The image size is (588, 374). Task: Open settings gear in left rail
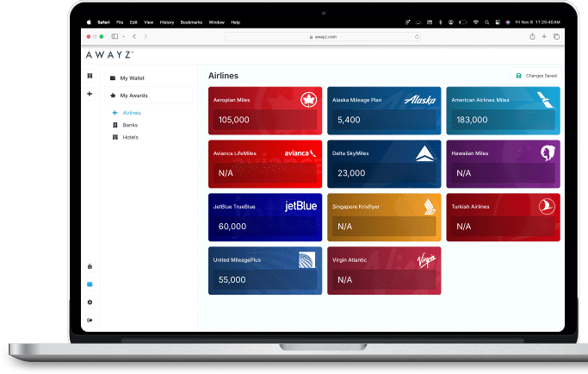[x=90, y=302]
